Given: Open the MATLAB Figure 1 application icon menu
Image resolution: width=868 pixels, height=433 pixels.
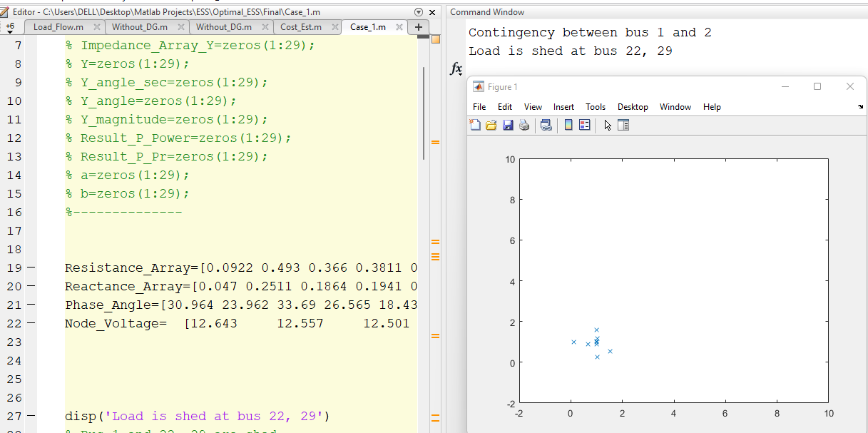Looking at the screenshot, I should (477, 86).
